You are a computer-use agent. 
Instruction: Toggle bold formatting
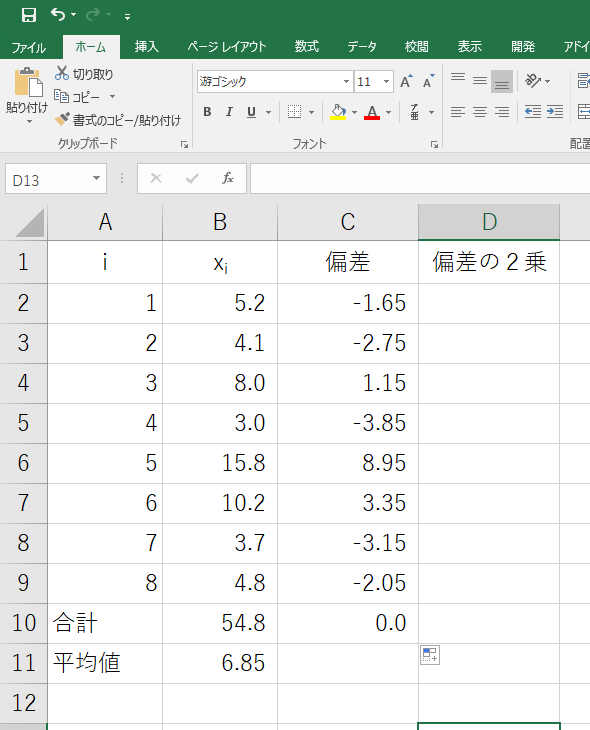(x=207, y=112)
